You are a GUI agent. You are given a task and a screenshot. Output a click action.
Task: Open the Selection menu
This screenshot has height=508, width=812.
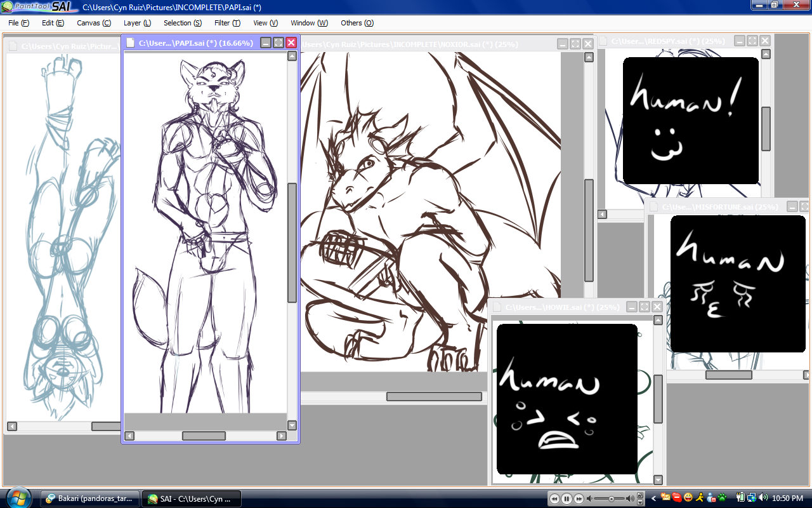pos(183,23)
